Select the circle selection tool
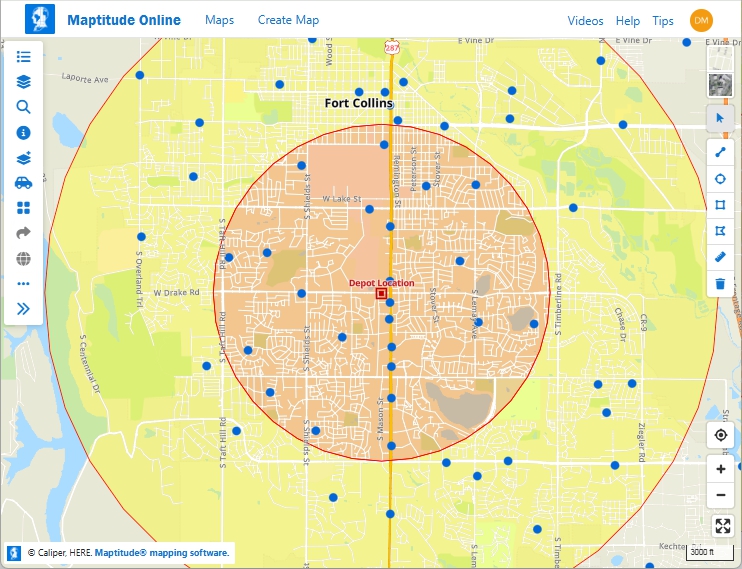This screenshot has width=742, height=569. click(x=720, y=179)
